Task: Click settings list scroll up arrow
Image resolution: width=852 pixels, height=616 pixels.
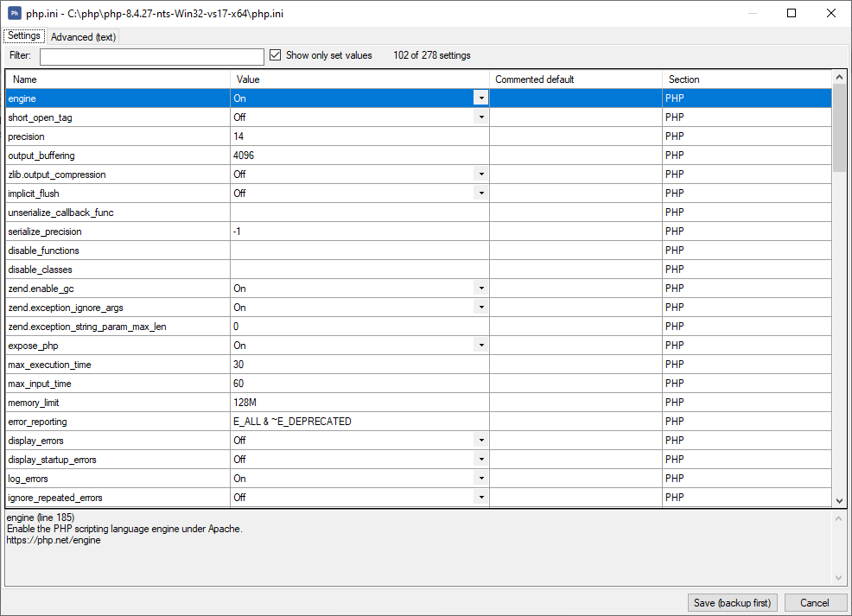Action: click(x=840, y=77)
